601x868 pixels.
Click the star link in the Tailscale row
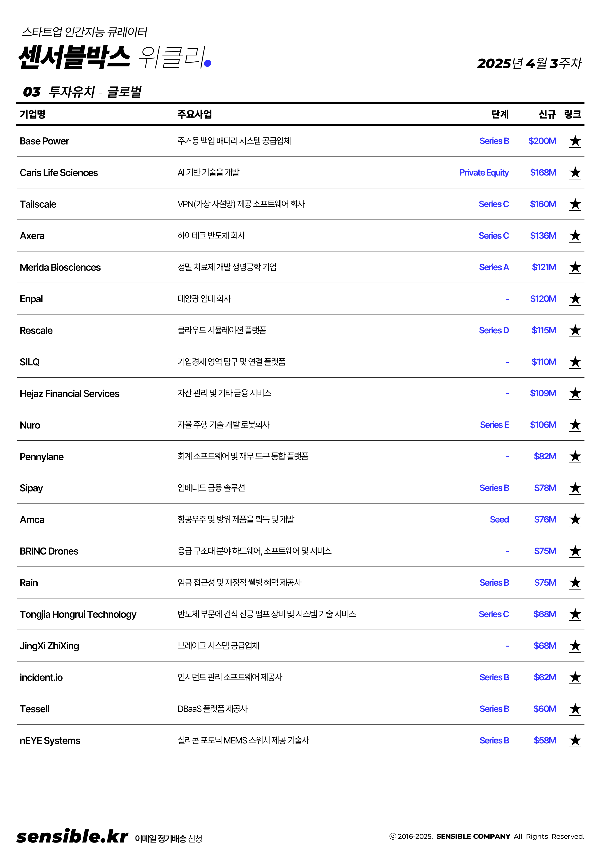coord(575,204)
